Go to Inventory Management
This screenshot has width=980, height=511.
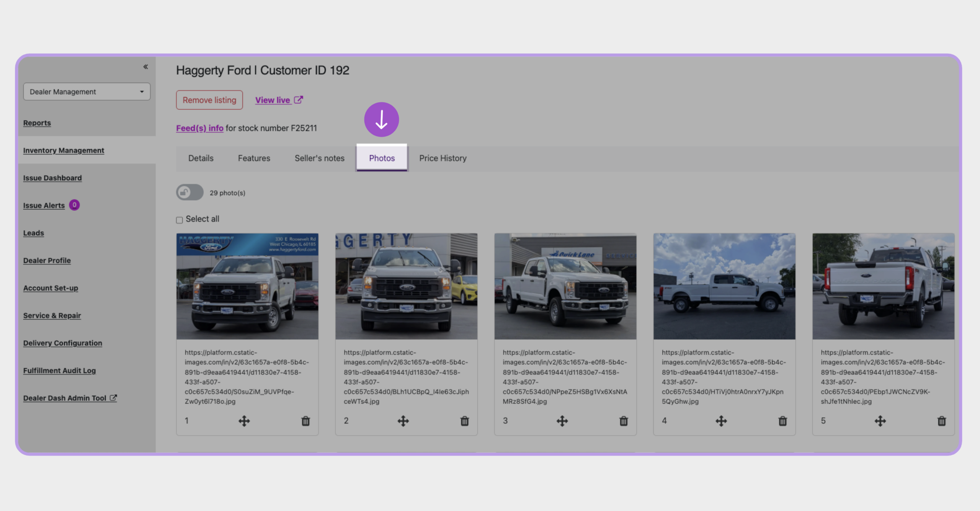pos(64,150)
